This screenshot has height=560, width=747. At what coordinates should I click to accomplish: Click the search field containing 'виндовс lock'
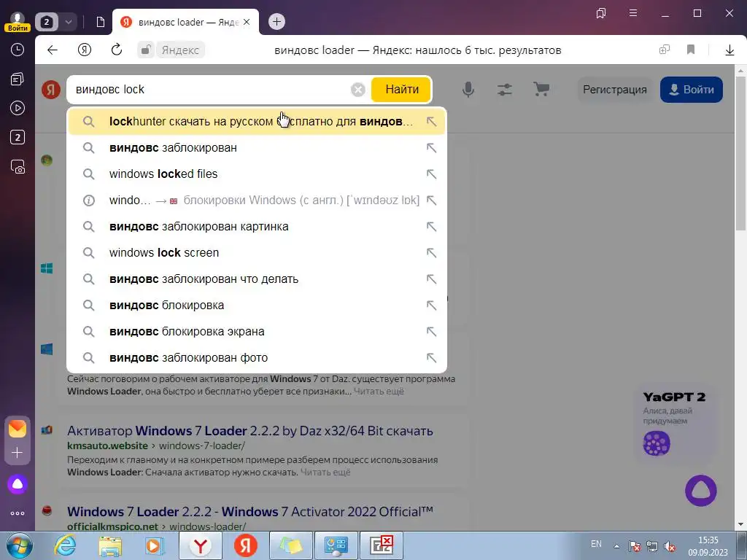[209, 90]
